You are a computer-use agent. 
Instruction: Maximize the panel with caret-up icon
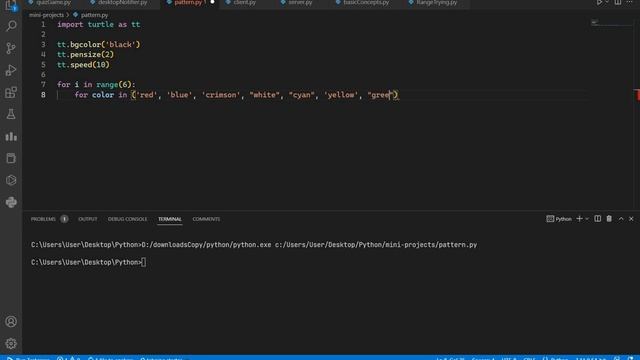(x=621, y=219)
